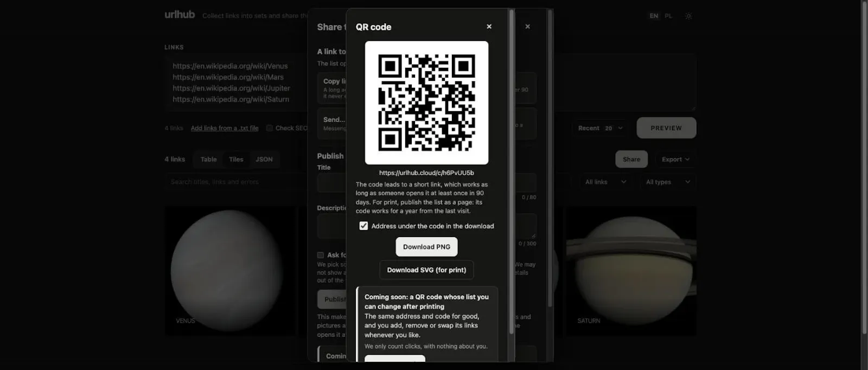Toggle the Ask for checkbox in Share dialog
Screen dimensions: 868x370
point(321,255)
